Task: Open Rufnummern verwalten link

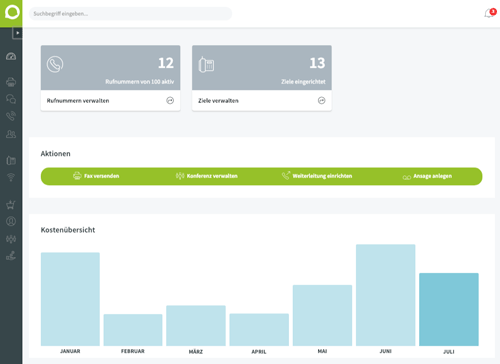Action: pos(78,101)
